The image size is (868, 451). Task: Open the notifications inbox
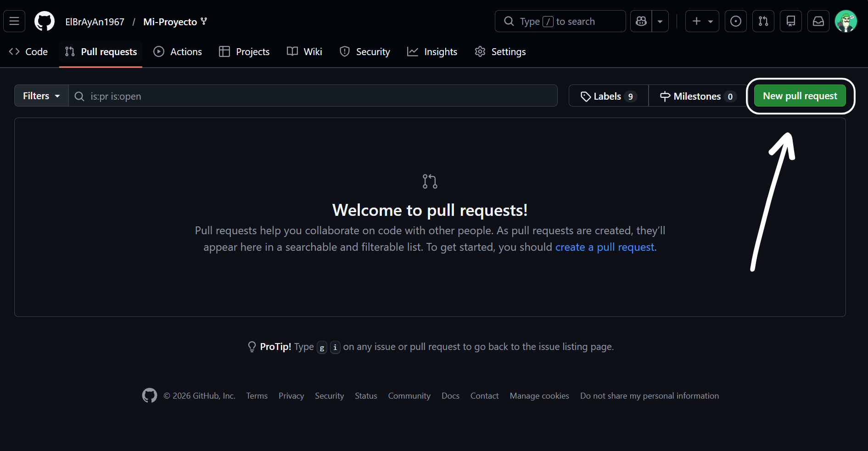click(818, 21)
